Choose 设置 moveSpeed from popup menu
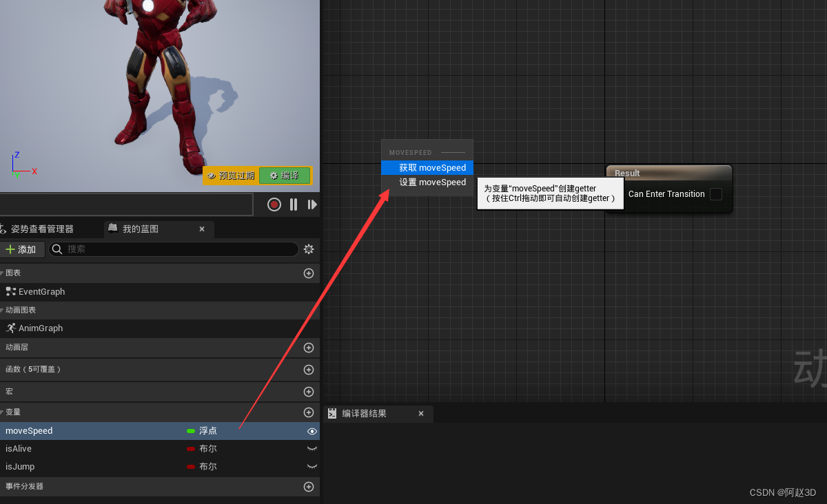This screenshot has height=504, width=827. tap(427, 182)
